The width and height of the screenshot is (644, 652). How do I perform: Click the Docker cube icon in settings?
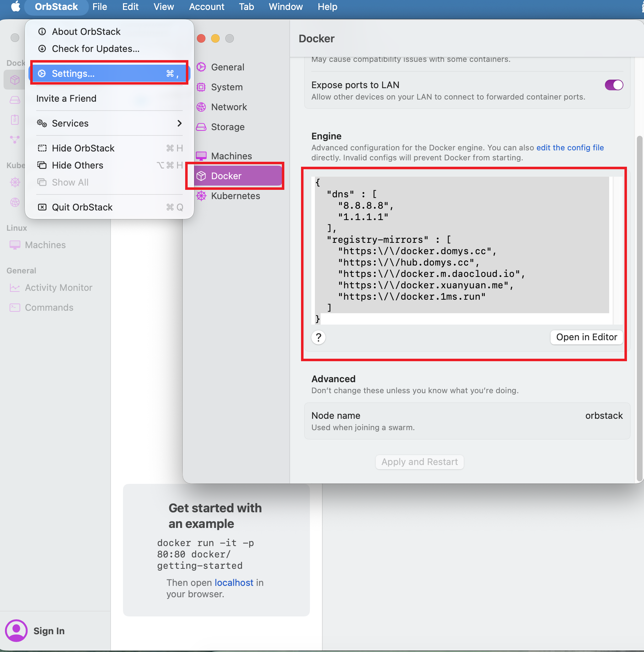coord(201,176)
